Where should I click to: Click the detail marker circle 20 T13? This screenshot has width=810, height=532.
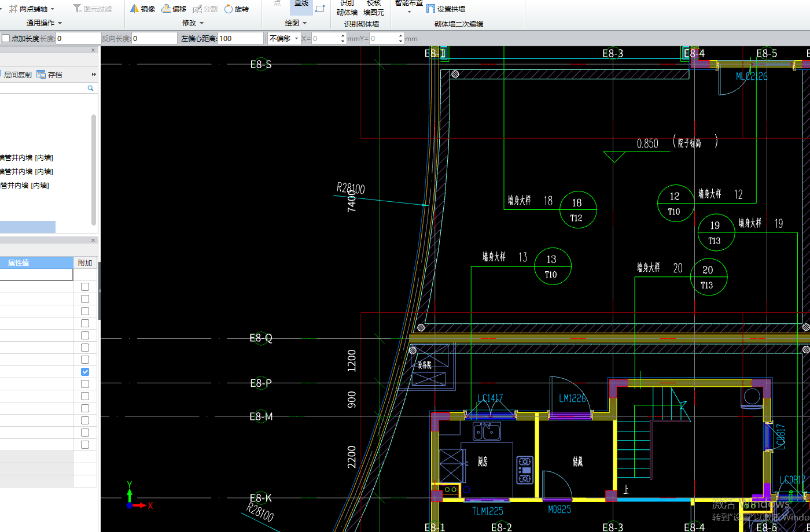(708, 277)
